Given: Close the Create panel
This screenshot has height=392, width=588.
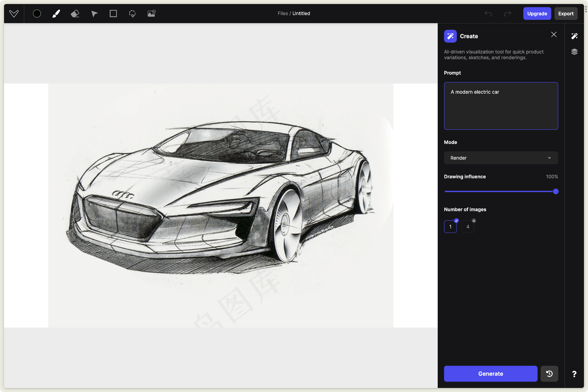Looking at the screenshot, I should [553, 35].
